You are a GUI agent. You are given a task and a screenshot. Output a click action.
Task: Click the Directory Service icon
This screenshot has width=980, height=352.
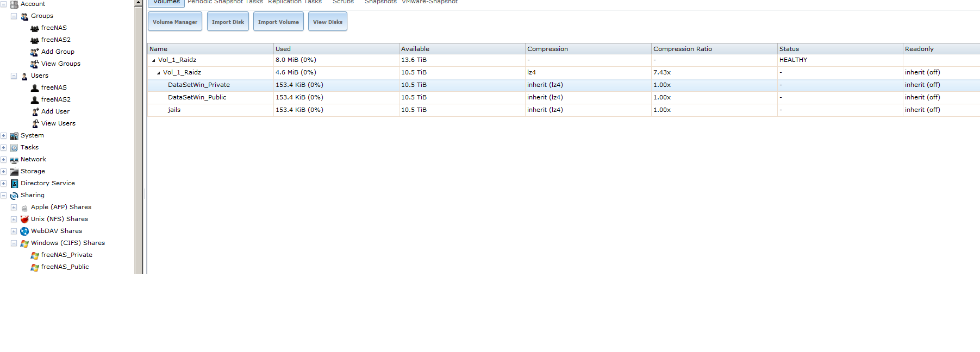point(14,184)
